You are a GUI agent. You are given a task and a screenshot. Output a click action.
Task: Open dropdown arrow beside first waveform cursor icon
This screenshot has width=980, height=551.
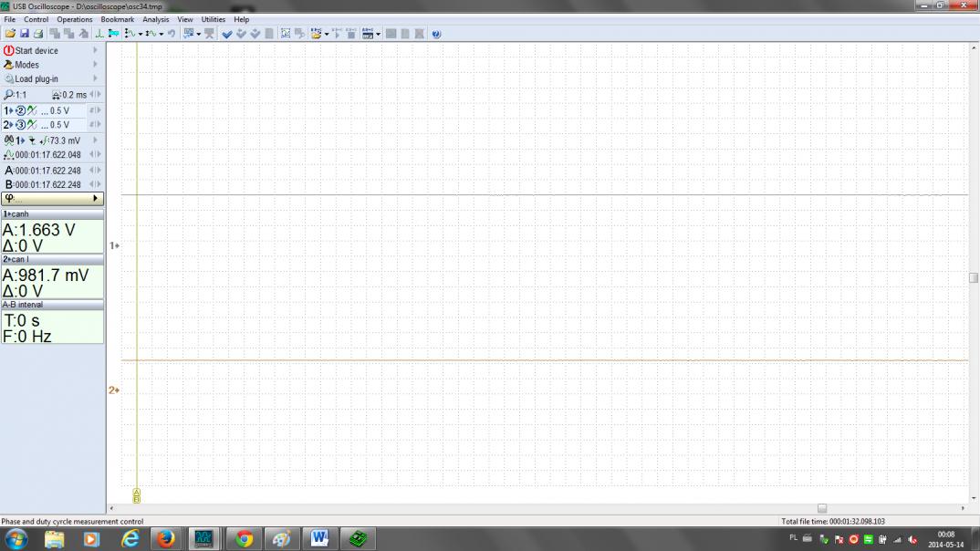(x=141, y=34)
